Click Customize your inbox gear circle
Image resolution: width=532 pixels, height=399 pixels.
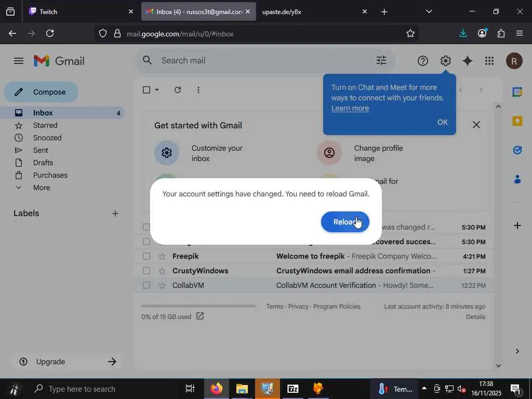coord(167,153)
